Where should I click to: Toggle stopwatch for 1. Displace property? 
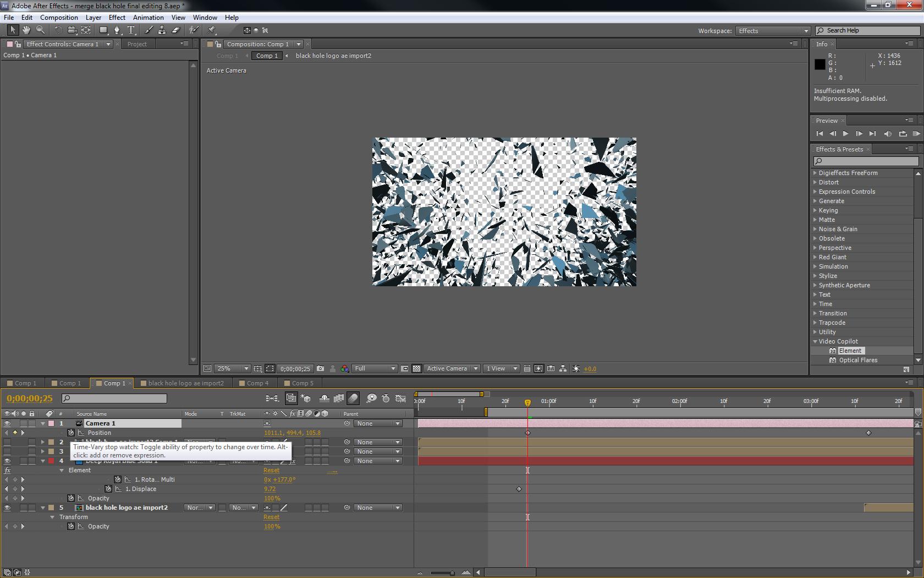pyautogui.click(x=108, y=489)
